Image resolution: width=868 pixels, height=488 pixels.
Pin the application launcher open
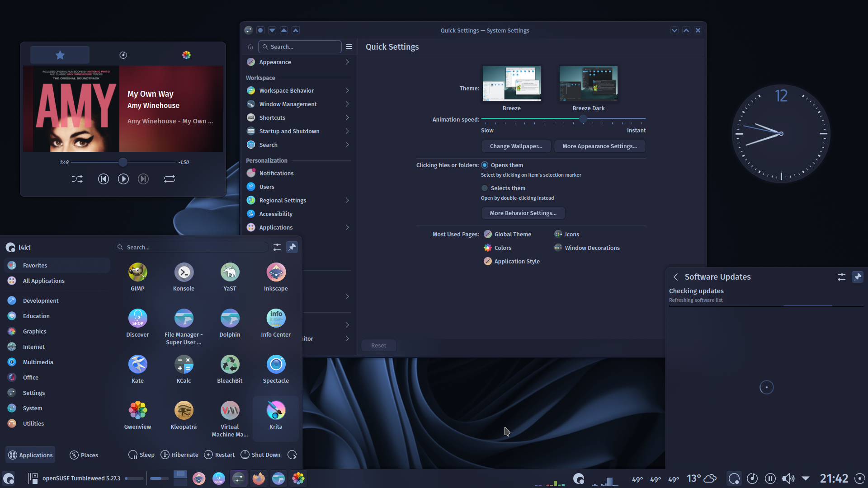coord(292,247)
